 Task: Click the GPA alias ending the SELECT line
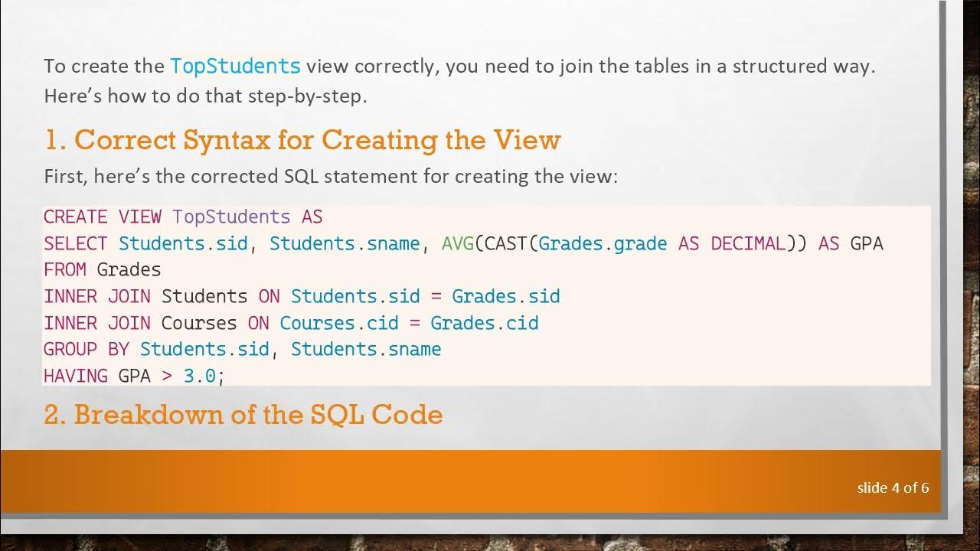867,244
